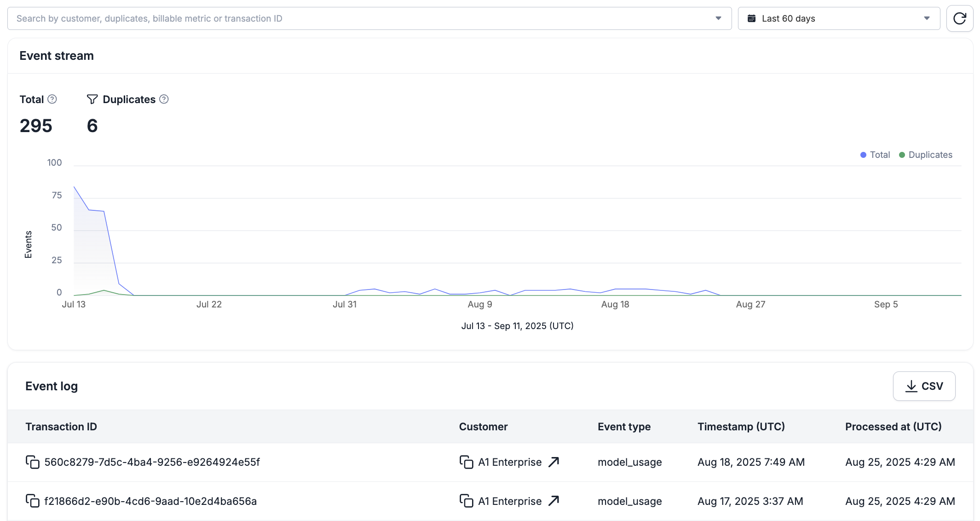Click the Duplicates help question icon
The image size is (980, 521).
point(164,99)
